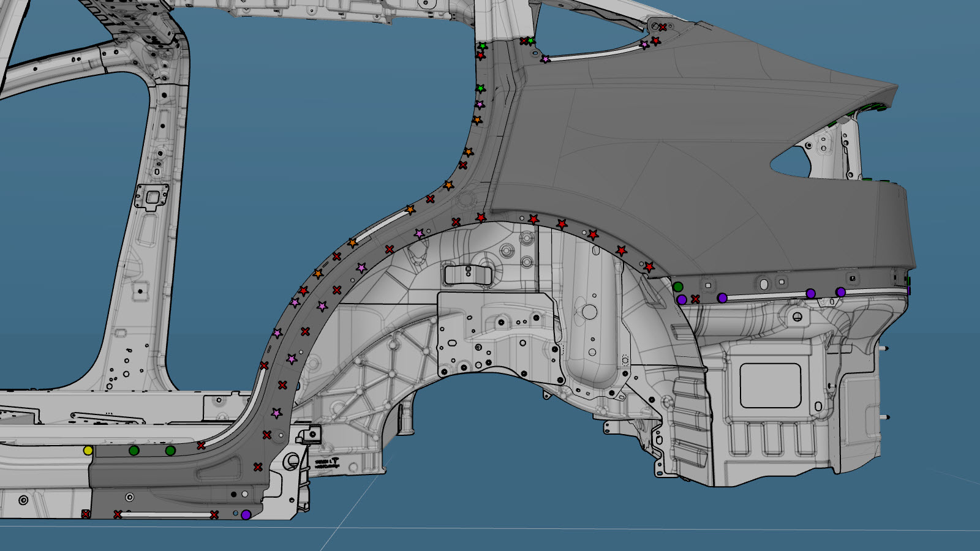Select the yellow circle marker on the sill

[88, 451]
